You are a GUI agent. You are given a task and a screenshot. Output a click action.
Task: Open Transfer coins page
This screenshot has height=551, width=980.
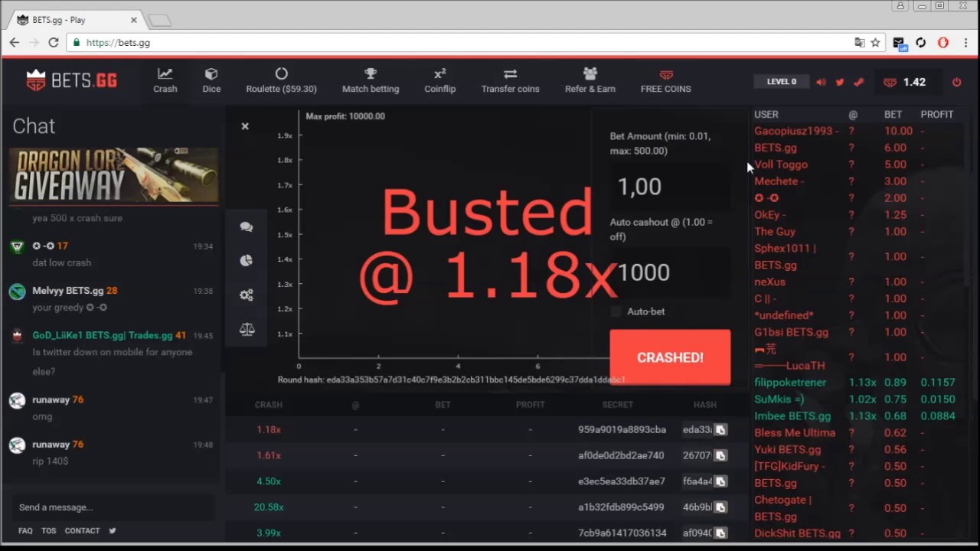[x=510, y=80]
